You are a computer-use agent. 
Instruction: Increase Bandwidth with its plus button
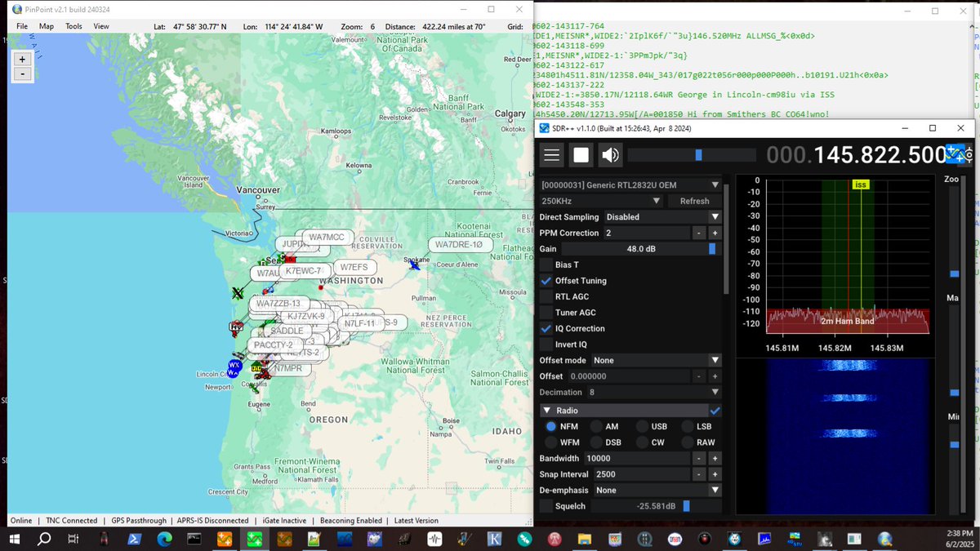715,459
